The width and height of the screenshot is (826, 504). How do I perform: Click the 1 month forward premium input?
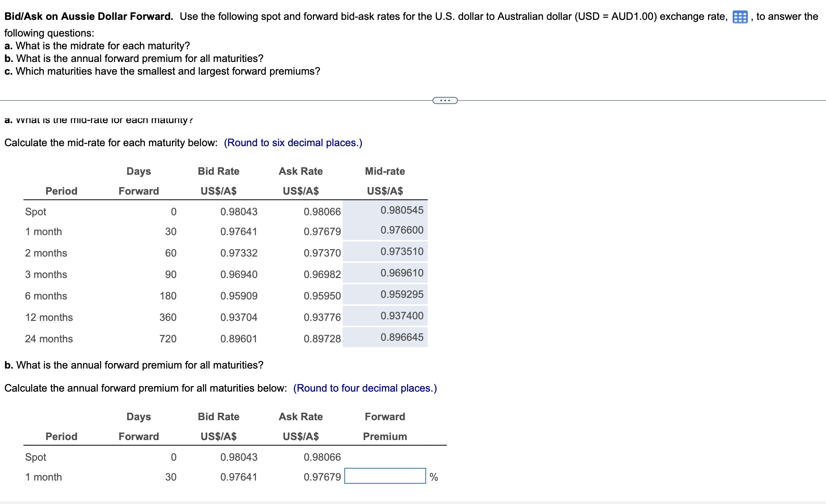pyautogui.click(x=385, y=476)
